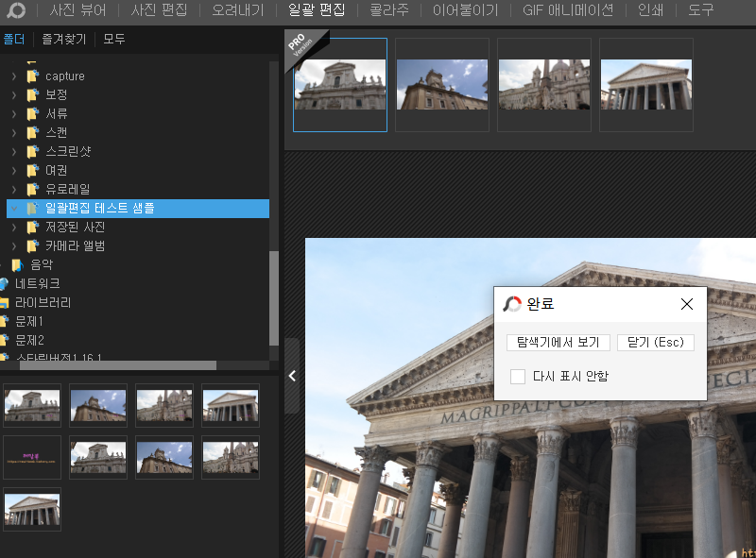Viewport: 756px width, 558px height.
Task: Select the 폴더 panel tab
Action: tap(13, 39)
